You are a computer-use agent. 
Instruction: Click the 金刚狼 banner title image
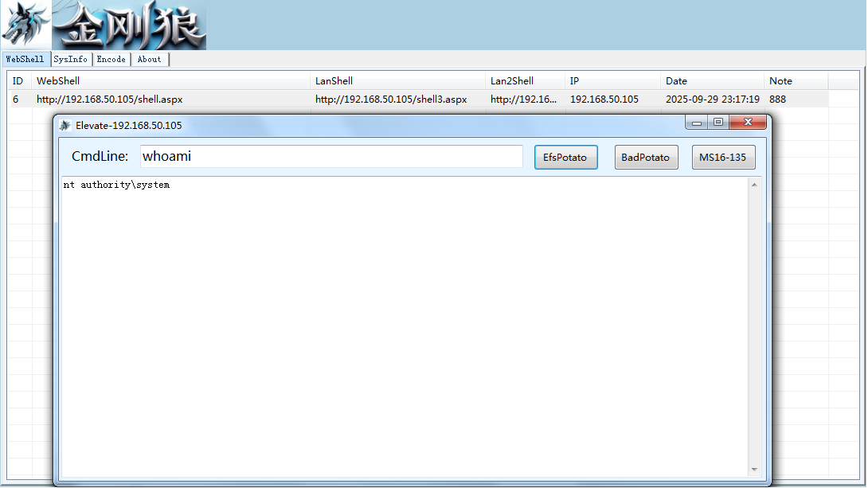pyautogui.click(x=130, y=25)
